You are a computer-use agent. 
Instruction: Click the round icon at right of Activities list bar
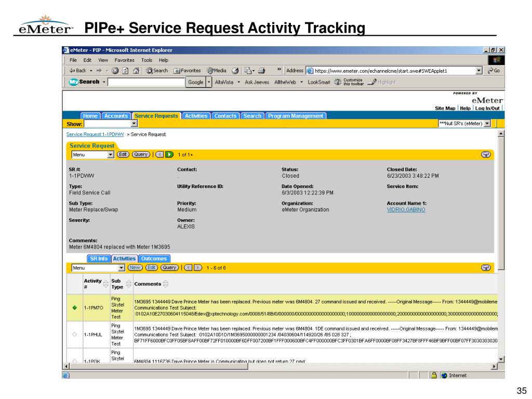(486, 268)
